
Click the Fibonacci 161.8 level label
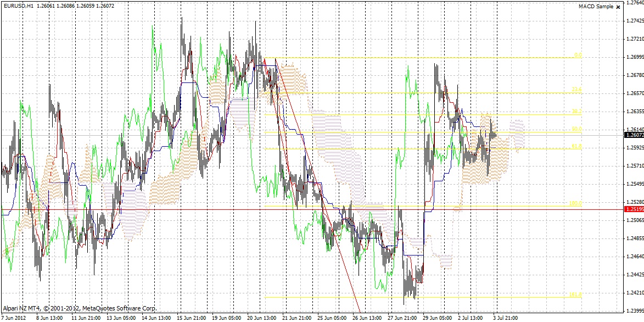click(x=575, y=295)
